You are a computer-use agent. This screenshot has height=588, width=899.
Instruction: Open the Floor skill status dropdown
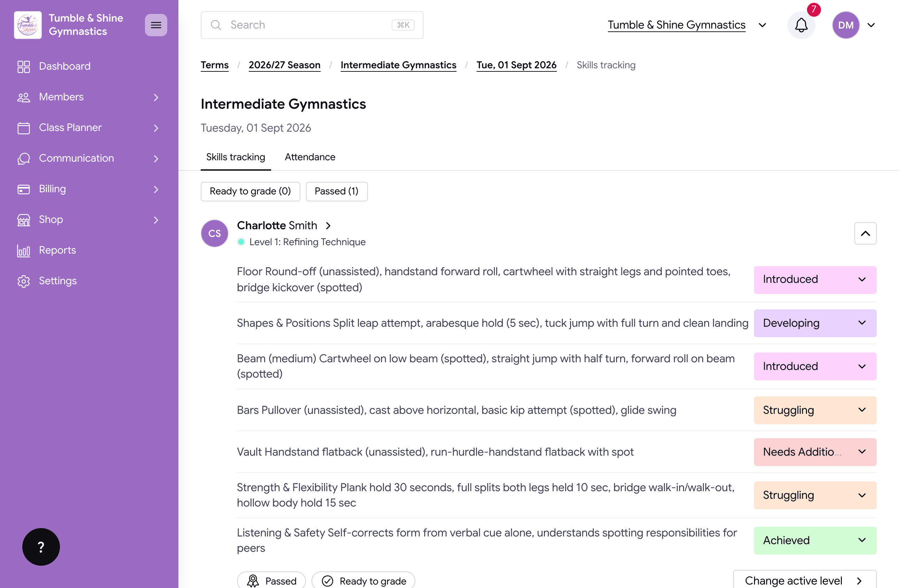tap(815, 279)
